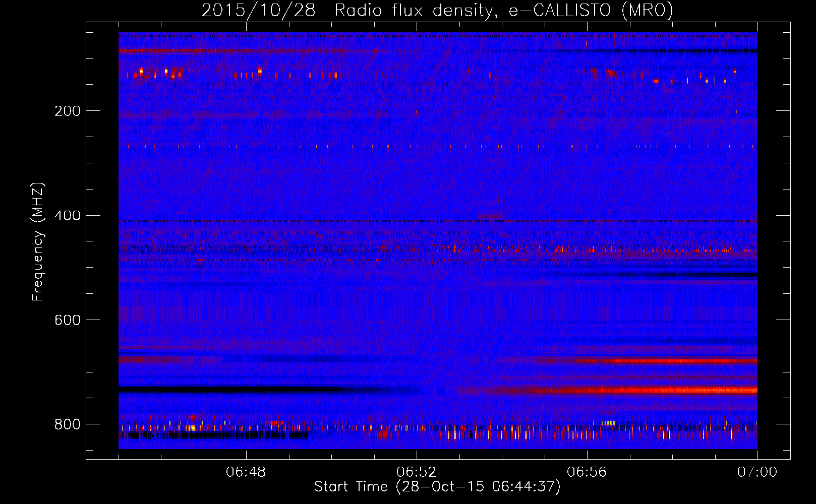816x504 pixels.
Task: Click the "200" frequency tick label
Action: 67,111
